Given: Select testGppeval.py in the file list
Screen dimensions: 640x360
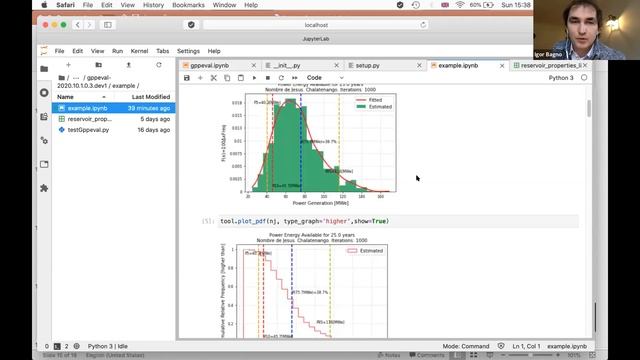Looking at the screenshot, I should coord(113,130).
